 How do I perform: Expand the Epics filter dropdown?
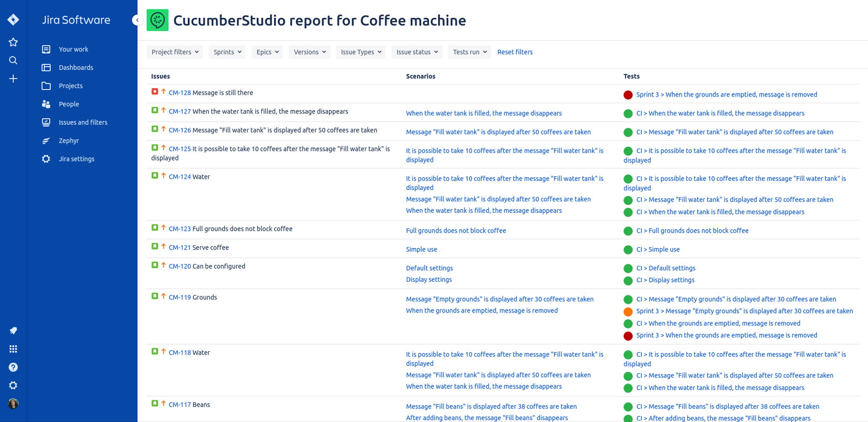pos(267,52)
